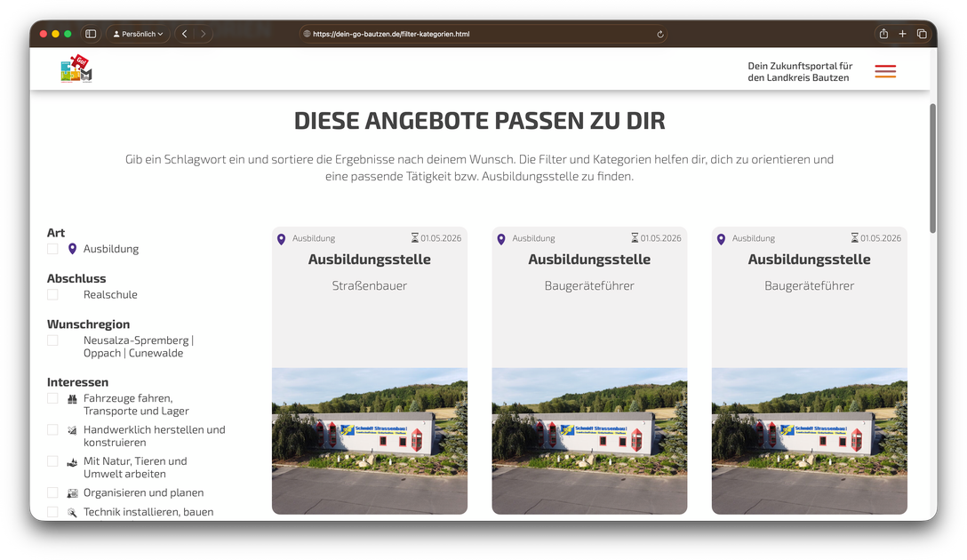Reload the page with the refresh icon

660,35
